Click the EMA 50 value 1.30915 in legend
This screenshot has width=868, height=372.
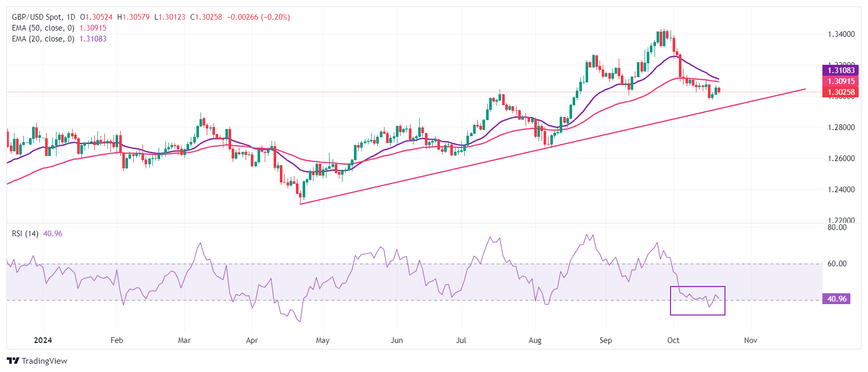93,28
